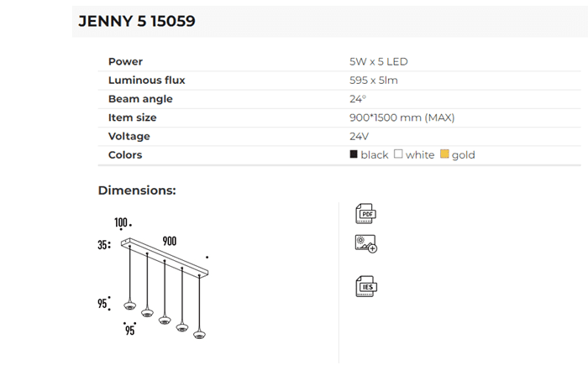Click the JENNY 5 15059 product title
Image resolution: width=588 pixels, height=391 pixels.
137,22
